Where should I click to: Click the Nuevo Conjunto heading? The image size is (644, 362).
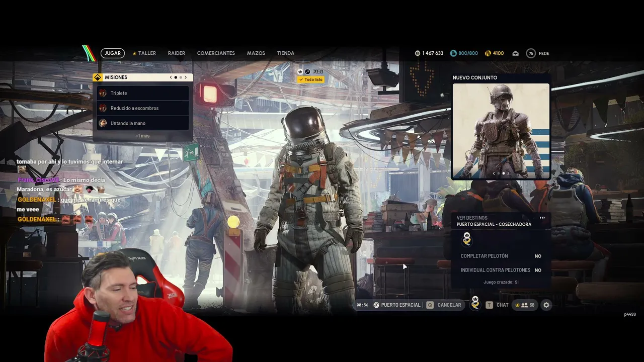tap(475, 77)
